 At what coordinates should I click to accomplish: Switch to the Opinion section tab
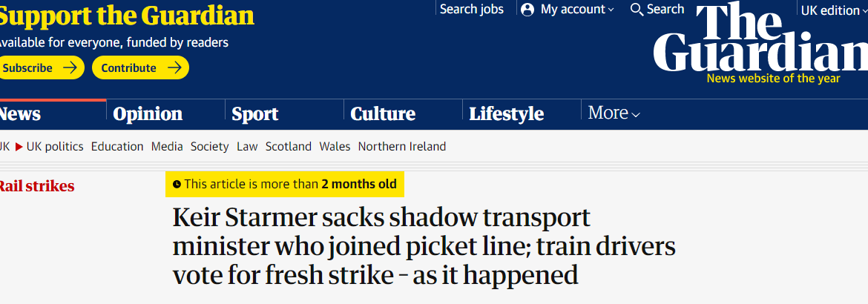click(148, 114)
